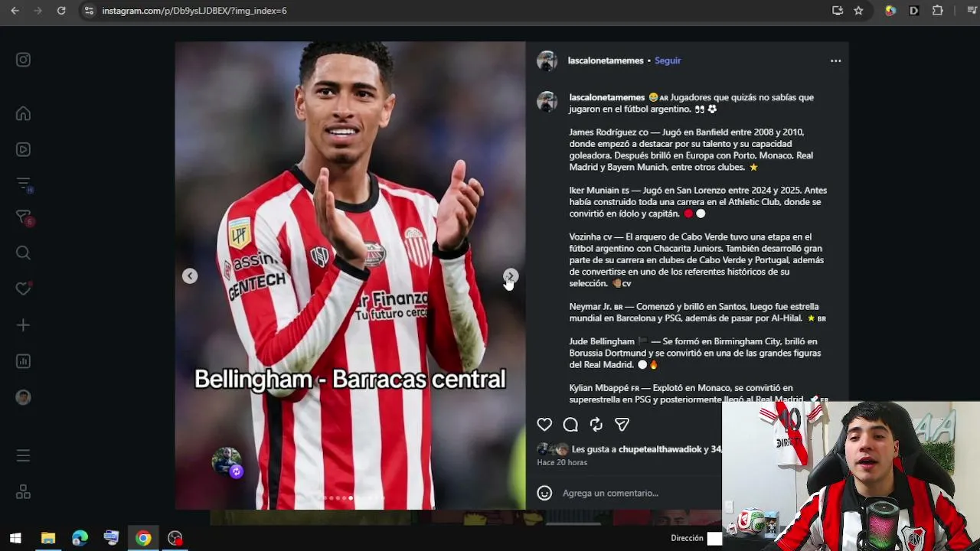980x551 pixels.
Task: Open the dashboard chart icon in sidebar
Action: click(x=24, y=361)
